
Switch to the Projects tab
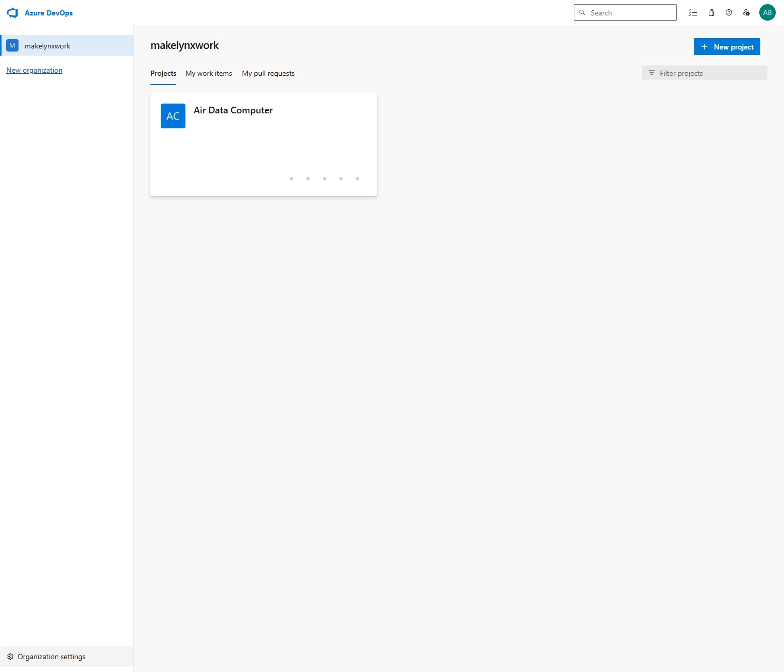tap(163, 73)
